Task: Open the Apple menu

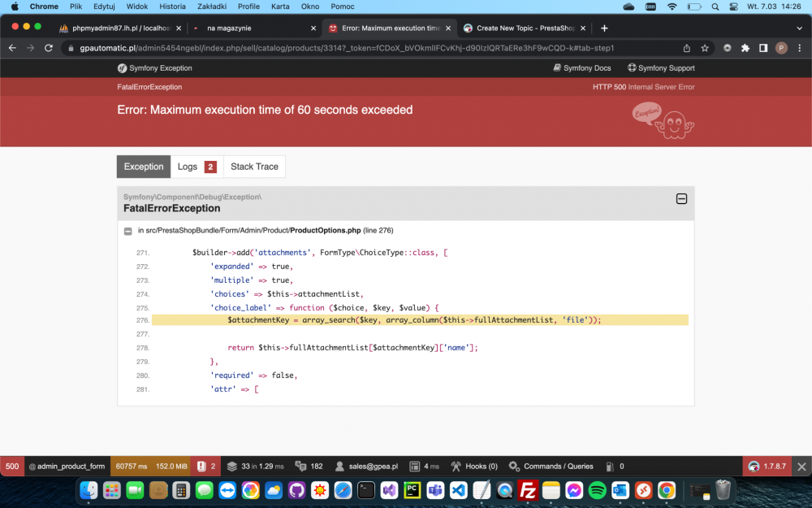Action: coord(15,7)
